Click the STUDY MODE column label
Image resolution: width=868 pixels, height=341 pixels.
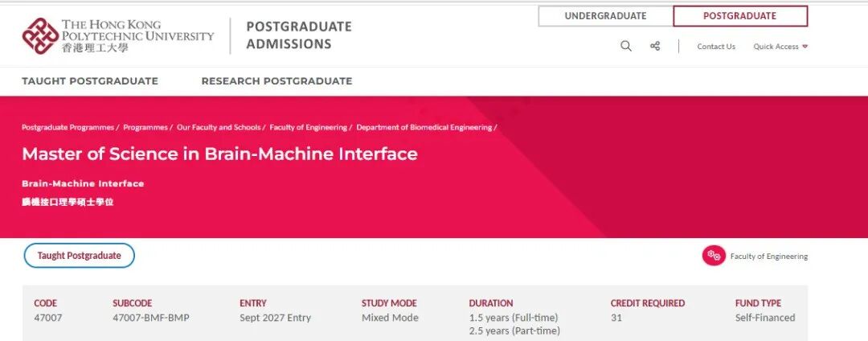(389, 303)
